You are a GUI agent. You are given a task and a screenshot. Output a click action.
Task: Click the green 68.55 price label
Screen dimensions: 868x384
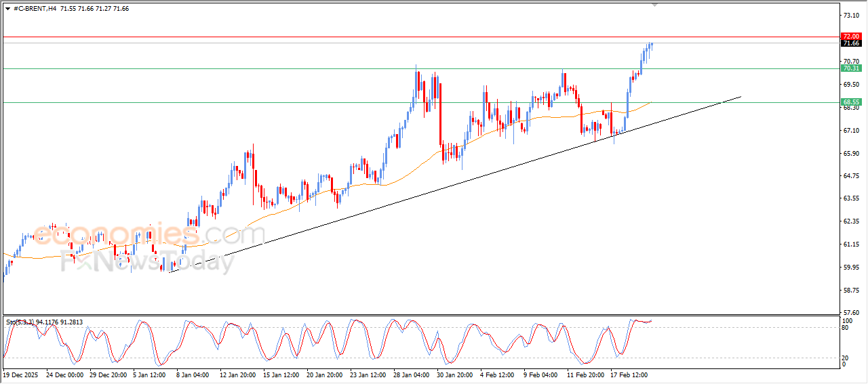(x=850, y=102)
